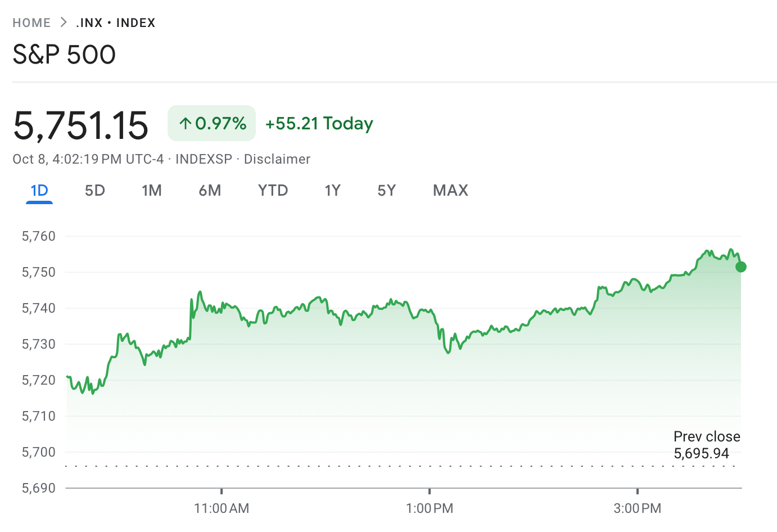Click the 1:00 PM time axis marker

click(x=430, y=508)
